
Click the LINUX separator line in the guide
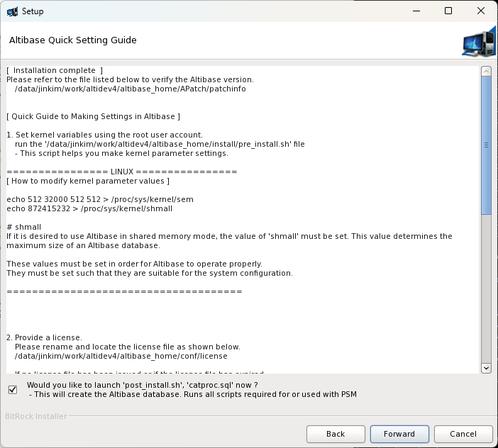[122, 172]
